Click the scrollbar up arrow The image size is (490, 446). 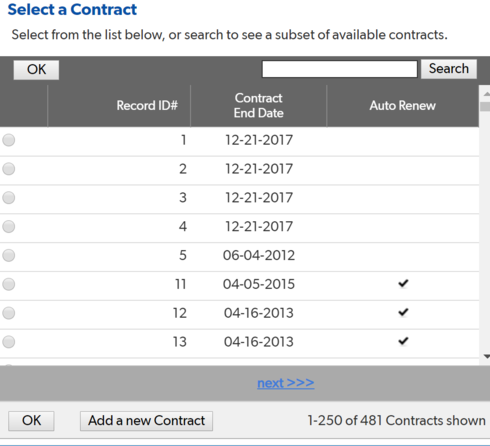pyautogui.click(x=486, y=94)
